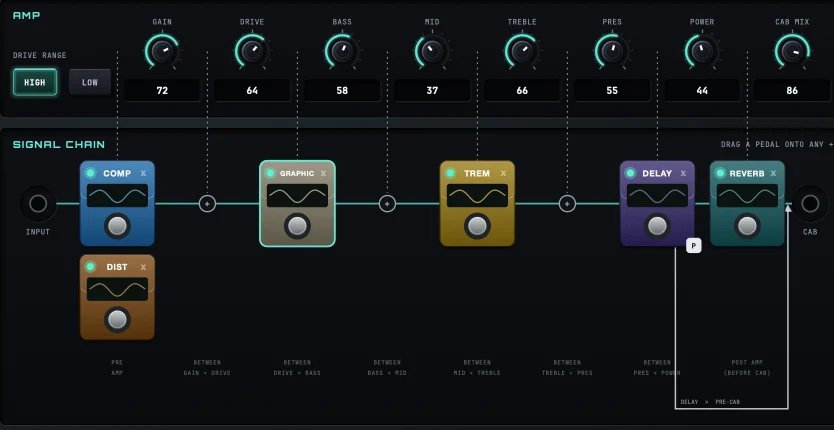Click the GAIN value field showing 72

pyautogui.click(x=162, y=90)
